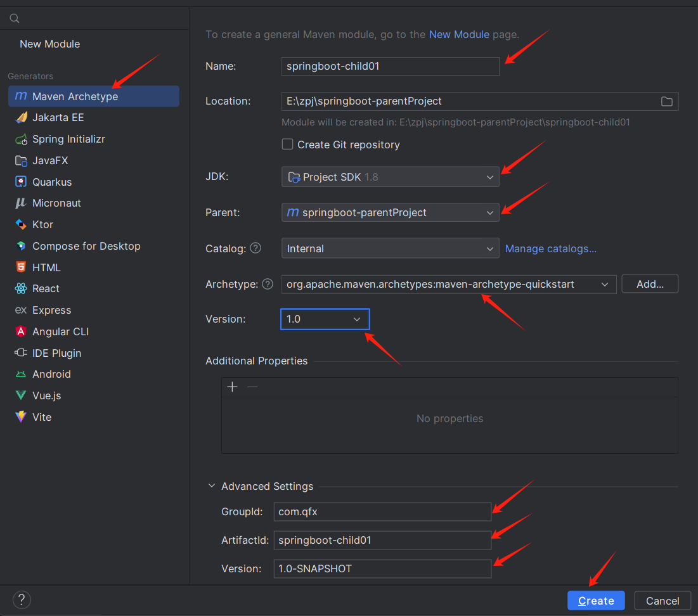Open the help question mark button
This screenshot has height=616, width=698.
coord(22,600)
